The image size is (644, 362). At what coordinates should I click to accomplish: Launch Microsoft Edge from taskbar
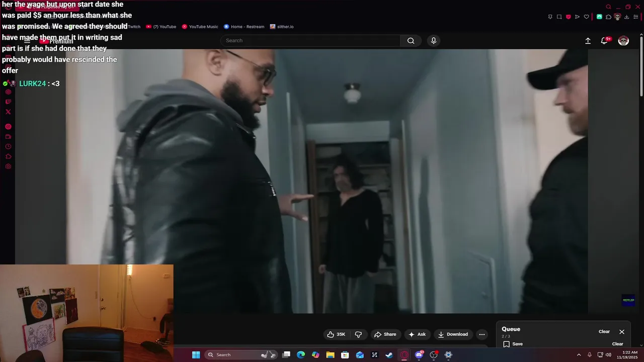point(301,355)
